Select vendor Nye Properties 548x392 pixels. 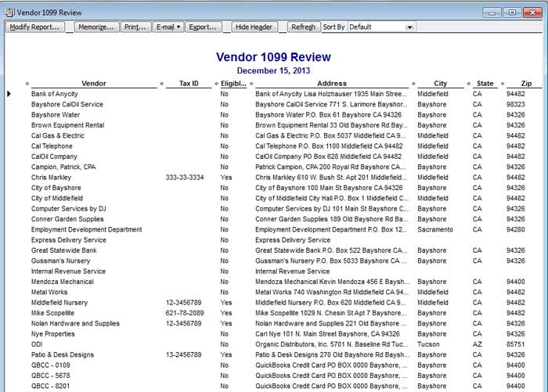coord(52,334)
